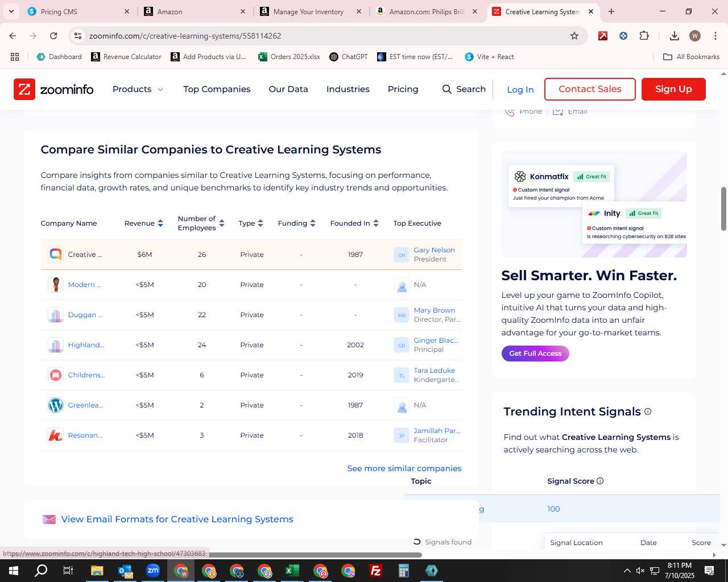This screenshot has width=728, height=582.
Task: Click the Greenleaf WordPress logo icon
Action: [56, 405]
